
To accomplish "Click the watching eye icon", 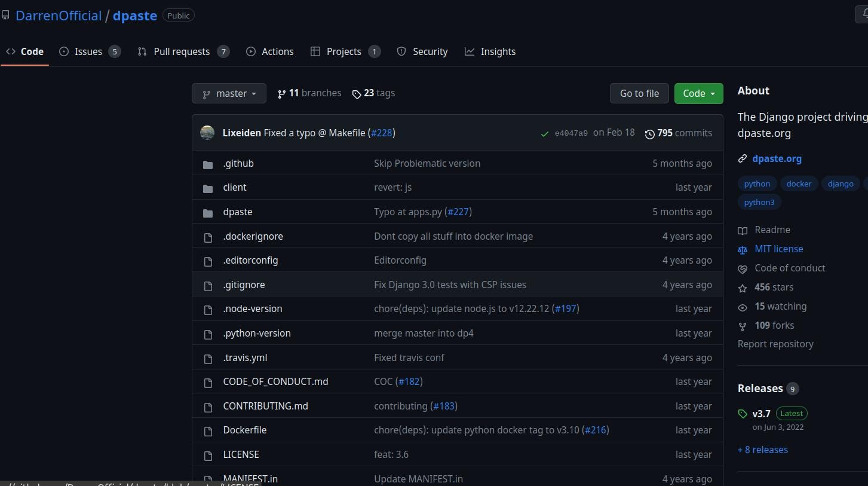I will click(x=743, y=307).
